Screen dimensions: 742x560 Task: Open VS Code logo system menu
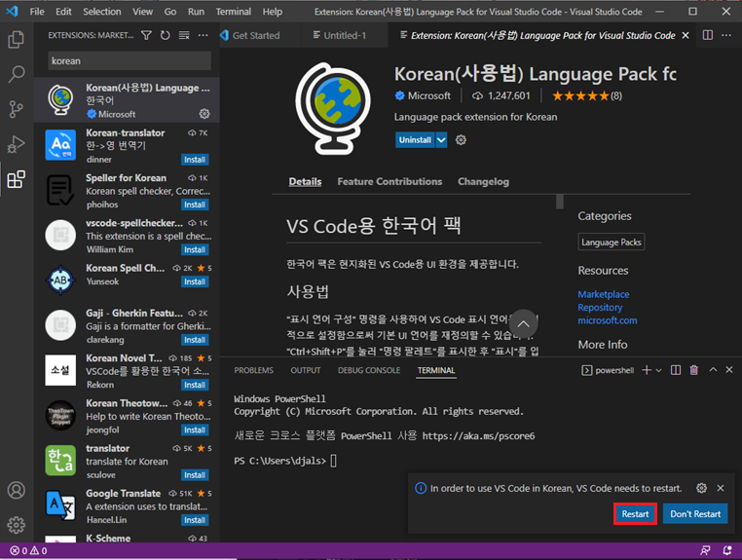coord(13,12)
